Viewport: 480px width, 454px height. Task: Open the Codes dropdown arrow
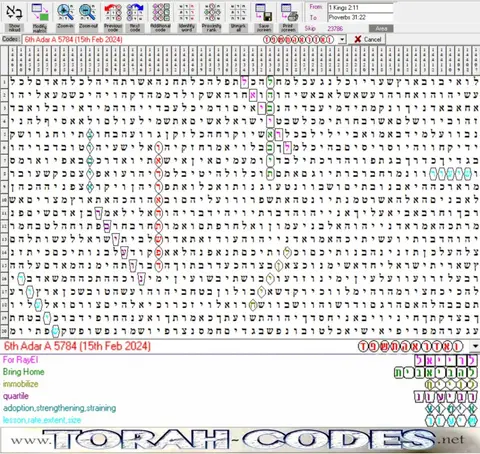tap(342, 40)
